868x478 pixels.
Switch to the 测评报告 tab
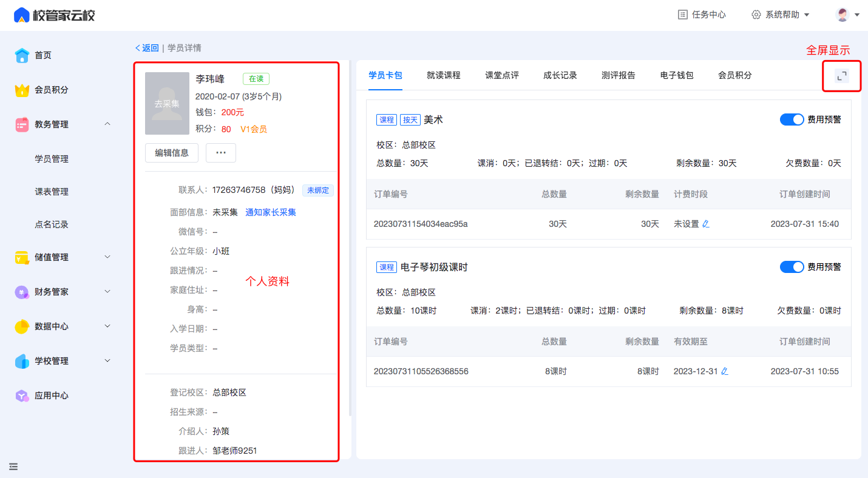point(619,75)
